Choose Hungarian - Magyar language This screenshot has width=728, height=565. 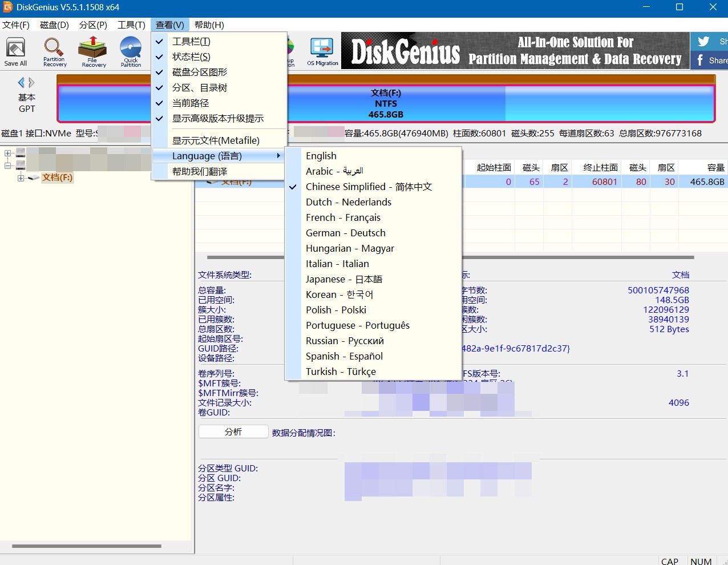click(373, 248)
